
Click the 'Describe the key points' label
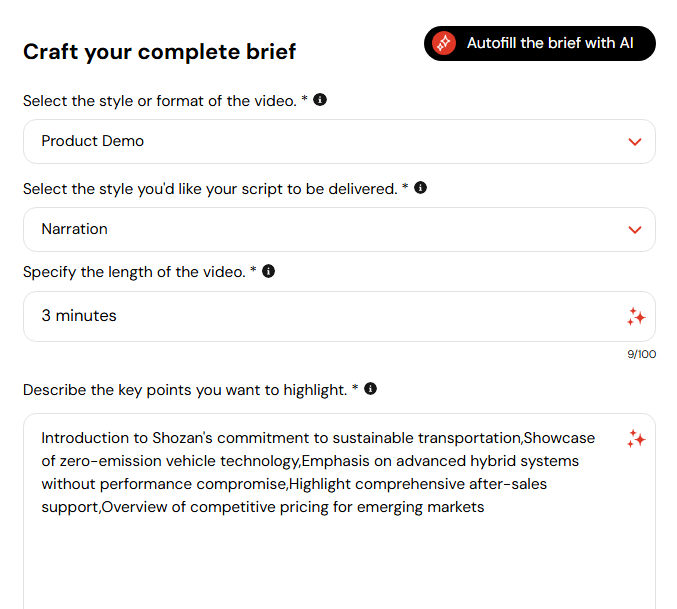[x=185, y=390]
